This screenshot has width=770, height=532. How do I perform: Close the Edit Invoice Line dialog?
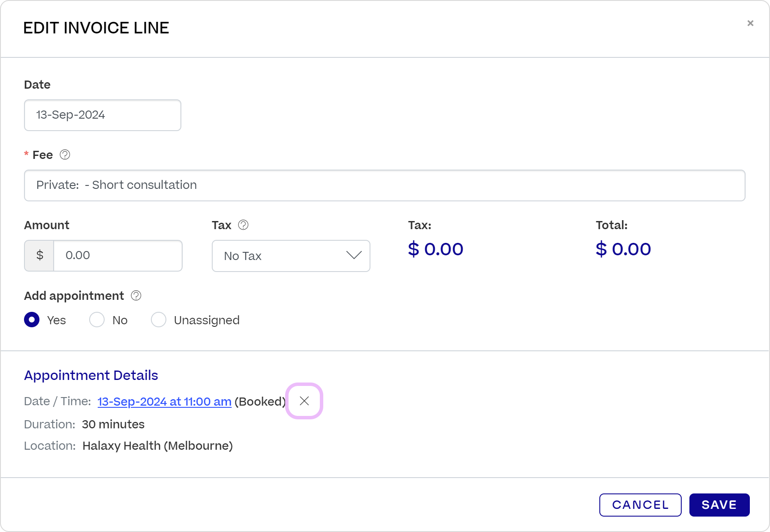click(750, 23)
